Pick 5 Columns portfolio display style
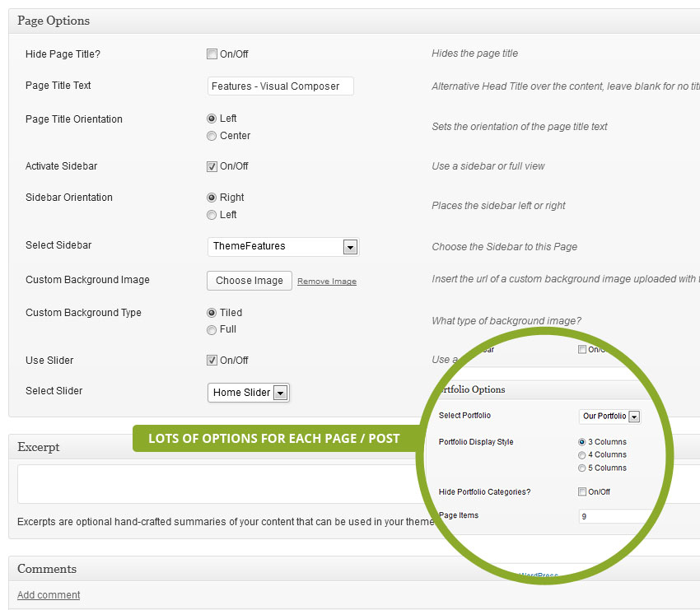The image size is (700, 610). [582, 468]
